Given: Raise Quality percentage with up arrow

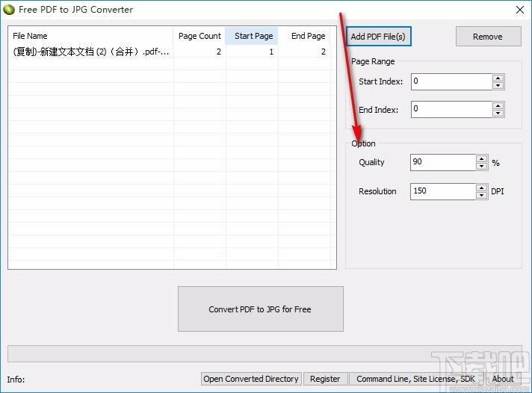Looking at the screenshot, I should pyautogui.click(x=481, y=158).
